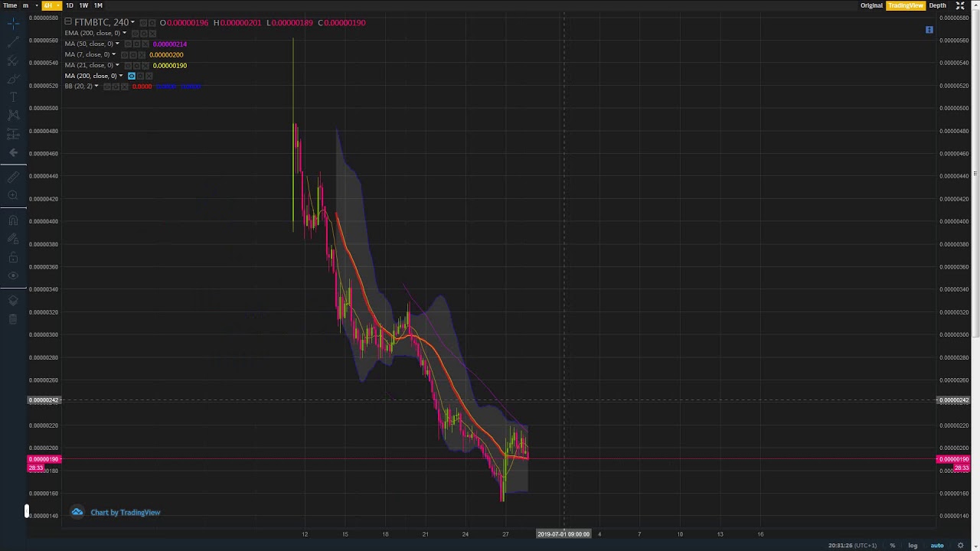Toggle lock all drawing tools
The width and height of the screenshot is (980, 551).
pos(13,257)
